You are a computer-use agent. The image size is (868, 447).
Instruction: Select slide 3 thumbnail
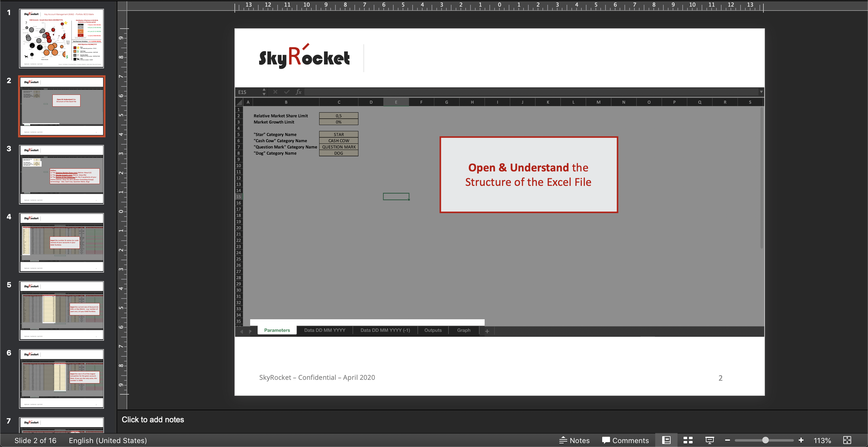pos(62,174)
